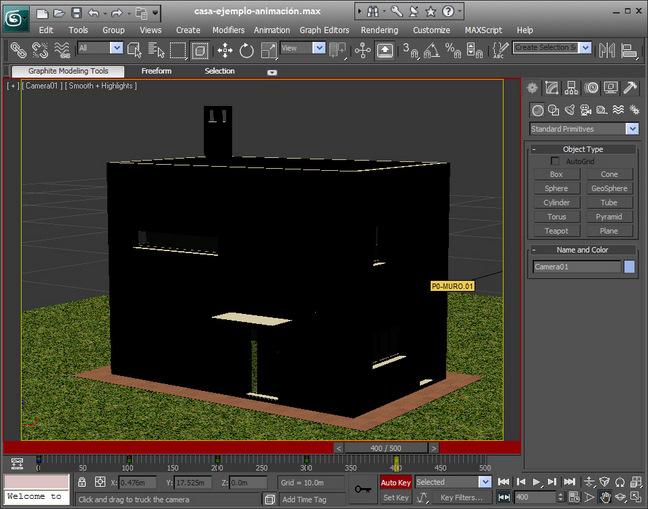The width and height of the screenshot is (648, 509).
Task: Enable the AutoGrid checkbox
Action: (556, 161)
